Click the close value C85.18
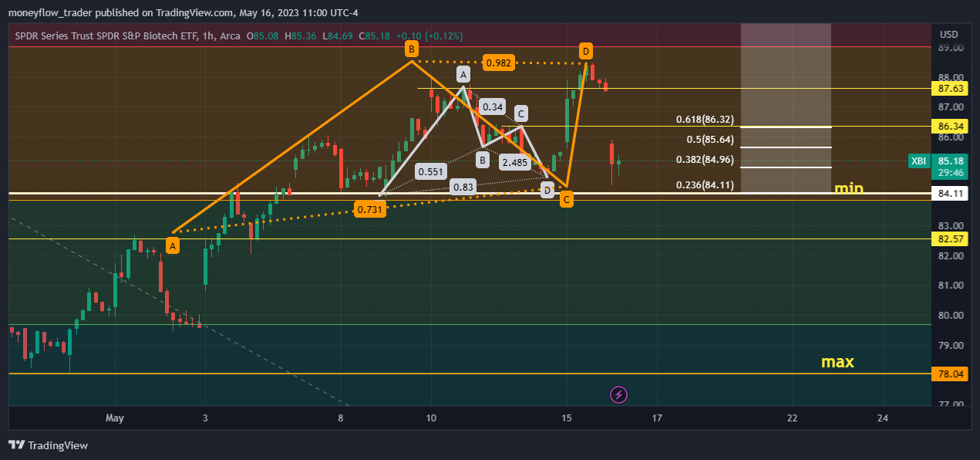980x460 pixels. coord(375,36)
